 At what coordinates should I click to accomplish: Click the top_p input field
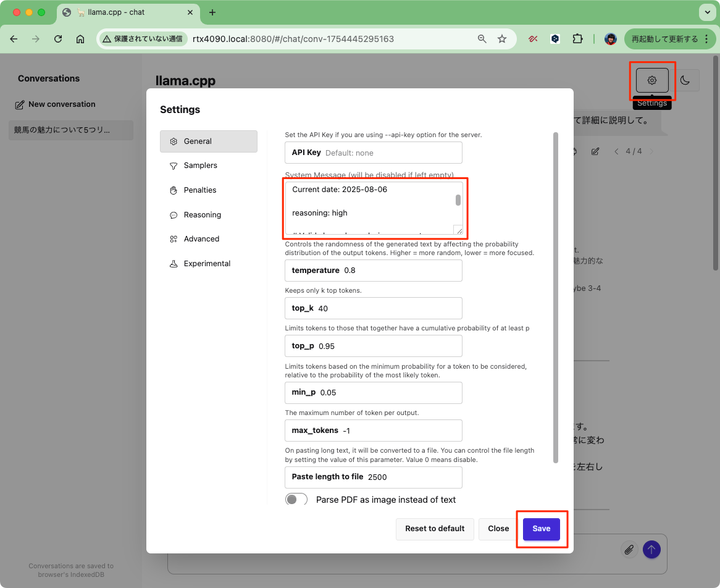374,346
